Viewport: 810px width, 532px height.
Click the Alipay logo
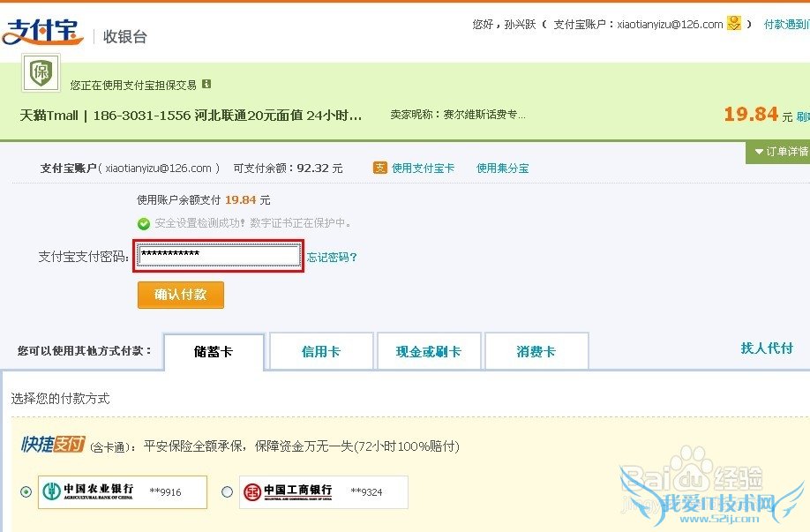(x=42, y=33)
